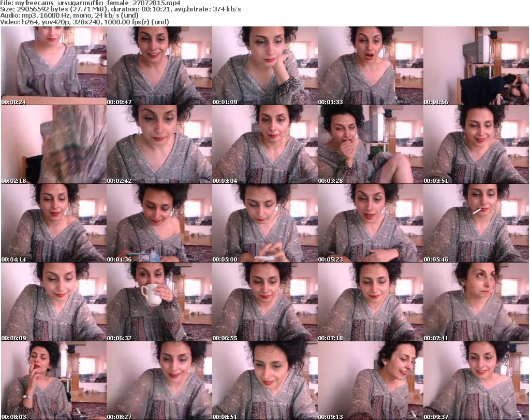Select the thumbnail timestamped 00:00:47
This screenshot has height=420, width=530.
(159, 66)
